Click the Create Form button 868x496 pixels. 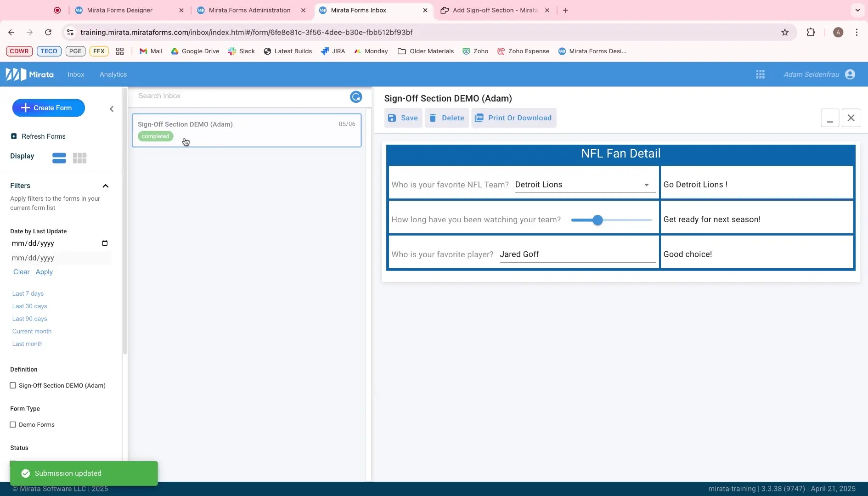[48, 107]
